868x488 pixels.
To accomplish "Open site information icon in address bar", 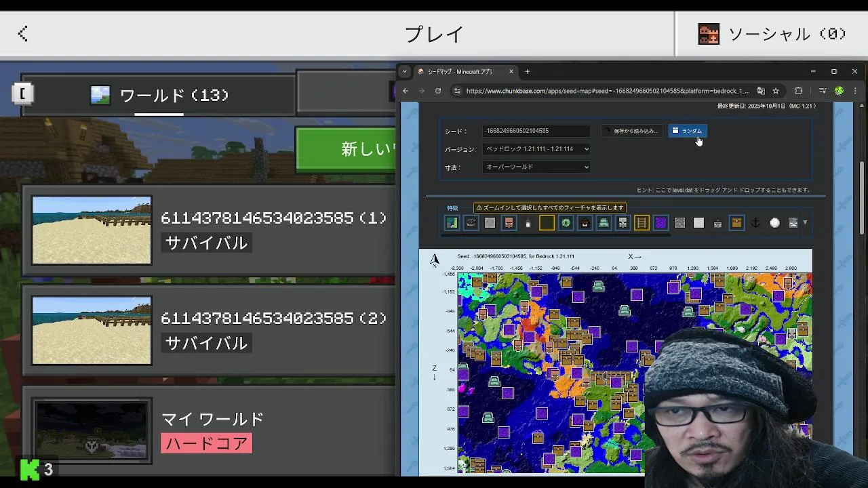I will coord(458,91).
